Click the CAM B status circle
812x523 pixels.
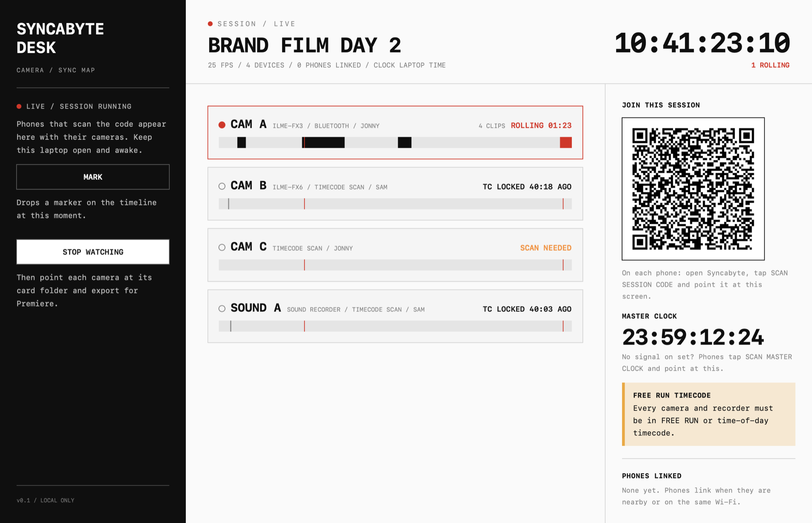222,186
